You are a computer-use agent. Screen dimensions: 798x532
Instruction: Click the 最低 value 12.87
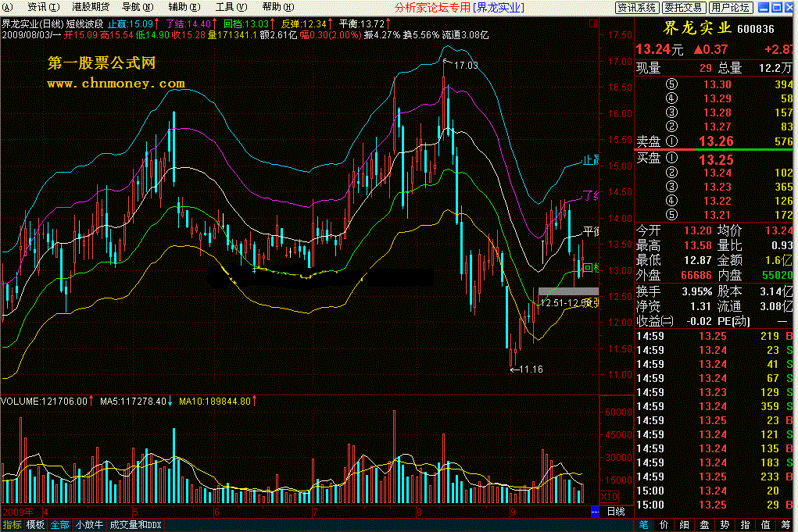click(x=697, y=260)
